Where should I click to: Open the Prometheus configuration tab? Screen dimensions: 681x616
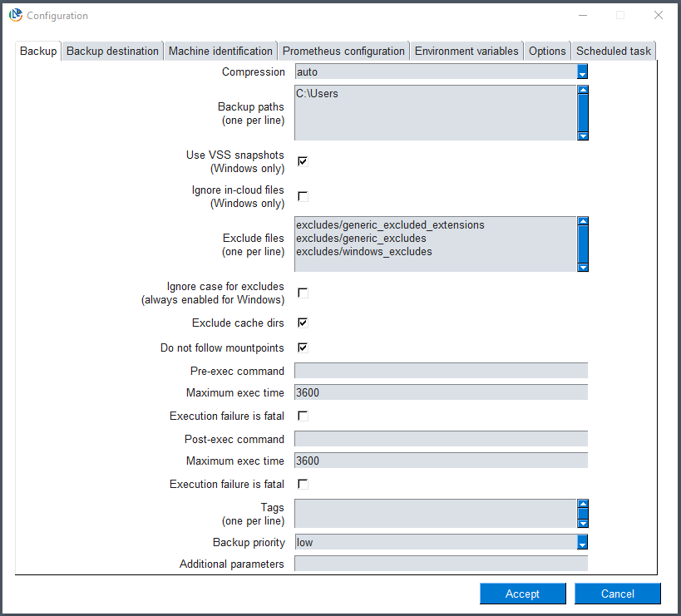tap(343, 52)
